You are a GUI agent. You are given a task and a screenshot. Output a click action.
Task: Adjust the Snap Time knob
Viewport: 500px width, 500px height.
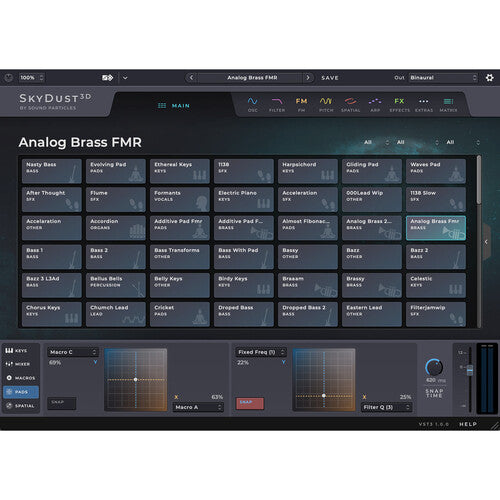(434, 367)
